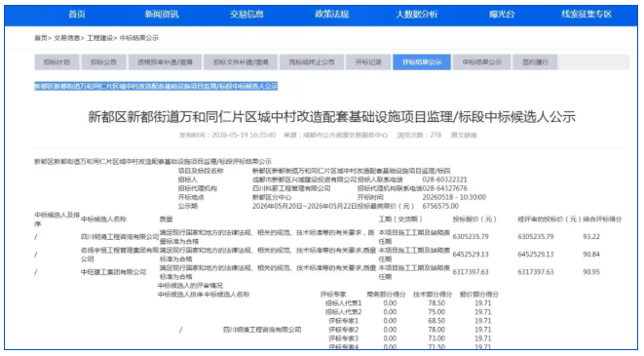Click 6305235.79 in the 投标报价 column

click(x=471, y=237)
